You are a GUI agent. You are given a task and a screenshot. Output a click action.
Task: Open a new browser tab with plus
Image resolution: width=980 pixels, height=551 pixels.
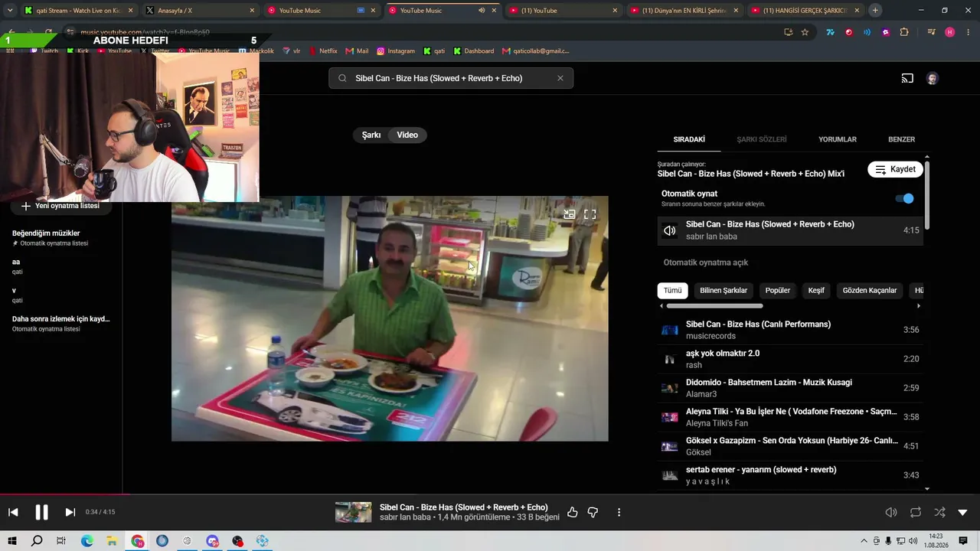pos(875,11)
